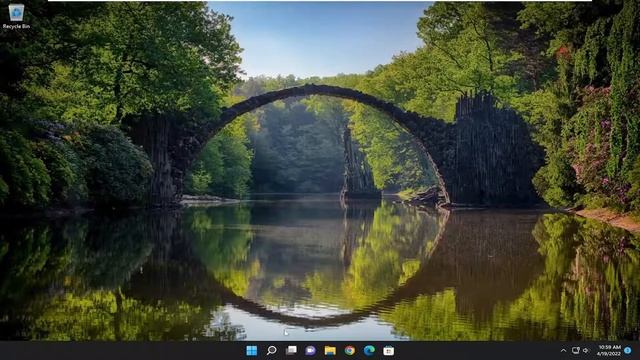This screenshot has width=640, height=360.
Task: Open the notification count badge
Action: [628, 351]
